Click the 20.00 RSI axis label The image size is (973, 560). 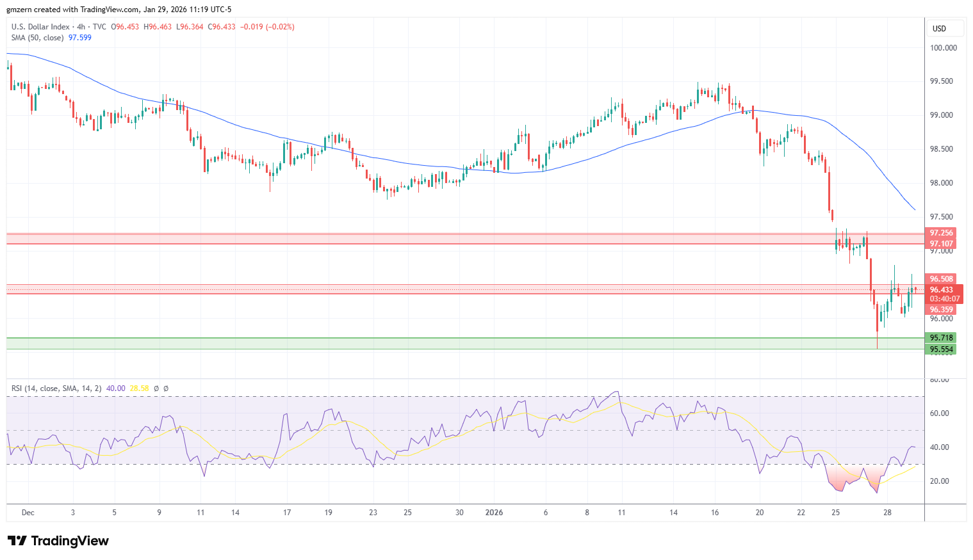[x=940, y=481]
